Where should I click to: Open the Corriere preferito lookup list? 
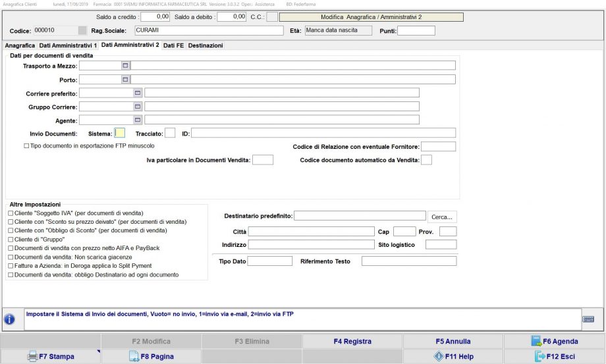(x=138, y=93)
